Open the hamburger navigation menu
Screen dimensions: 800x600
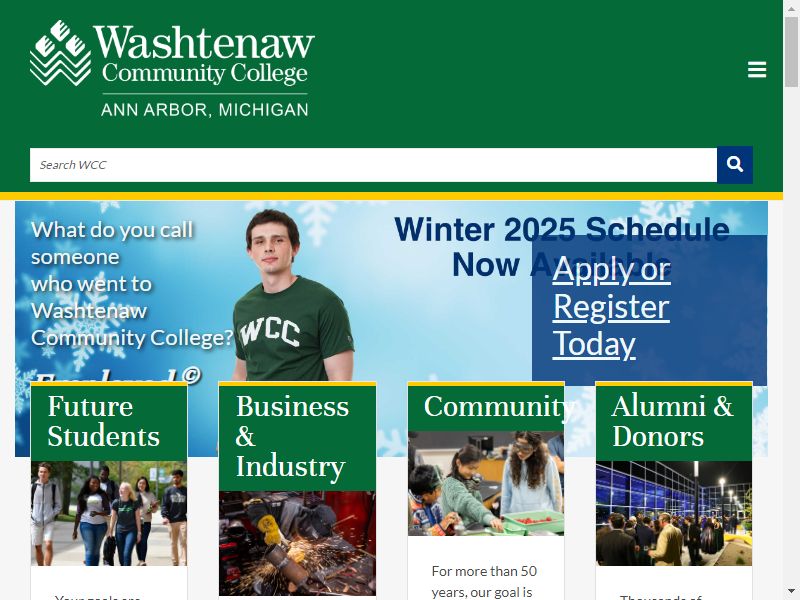(757, 69)
